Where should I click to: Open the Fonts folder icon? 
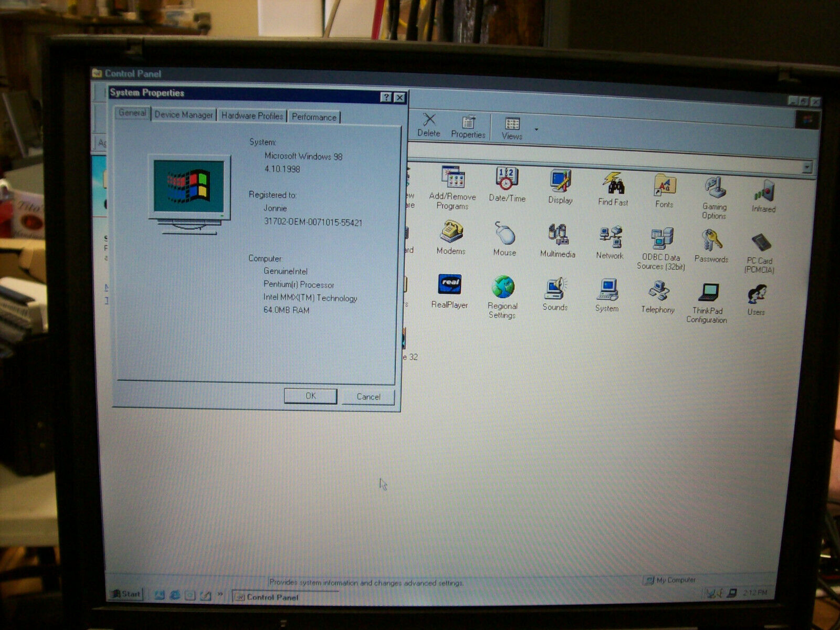point(664,191)
